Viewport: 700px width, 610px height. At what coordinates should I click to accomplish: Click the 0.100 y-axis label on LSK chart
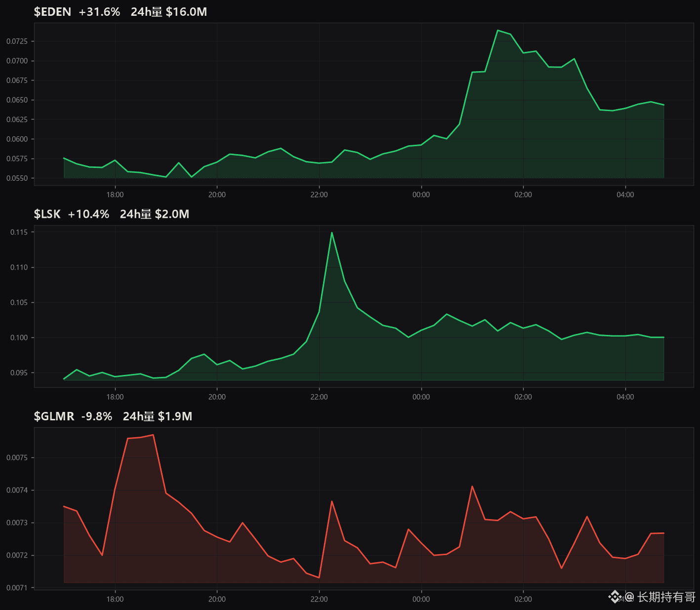coord(19,338)
